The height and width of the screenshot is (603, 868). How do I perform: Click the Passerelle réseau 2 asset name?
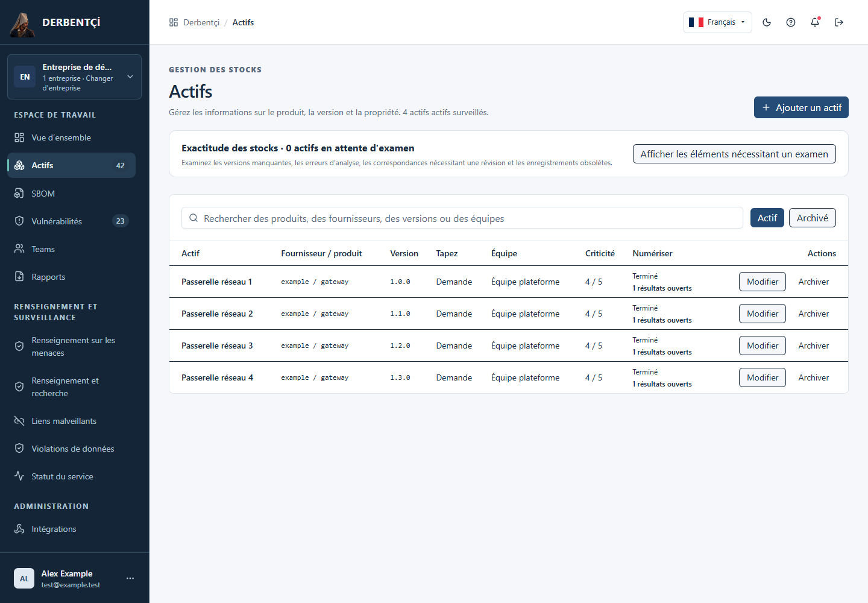click(217, 314)
